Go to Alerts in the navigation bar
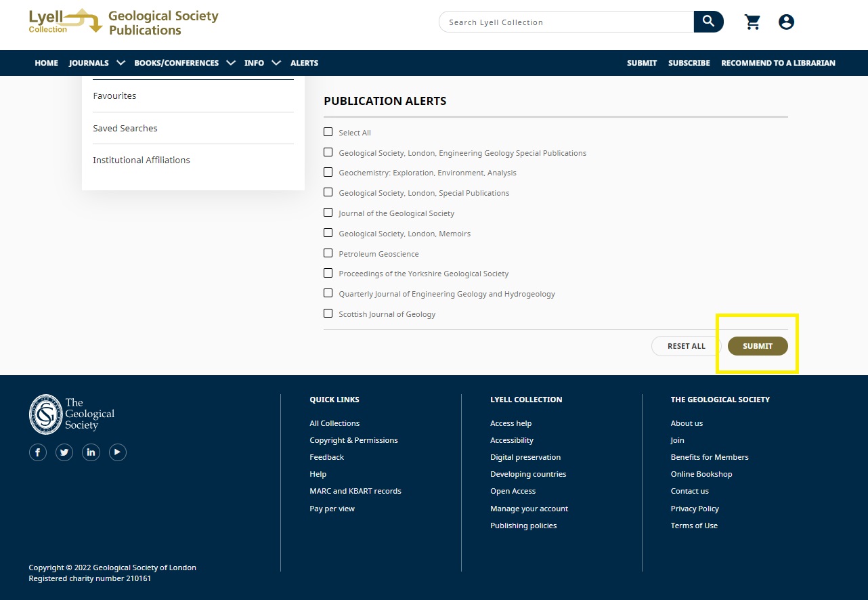The width and height of the screenshot is (868, 600). click(304, 63)
